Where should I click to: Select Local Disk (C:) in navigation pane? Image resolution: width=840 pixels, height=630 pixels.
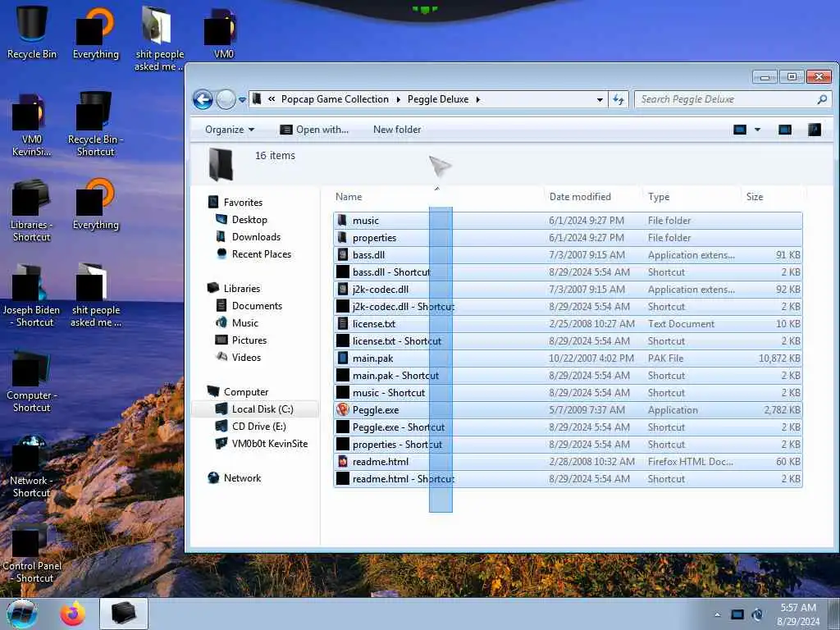click(x=262, y=409)
